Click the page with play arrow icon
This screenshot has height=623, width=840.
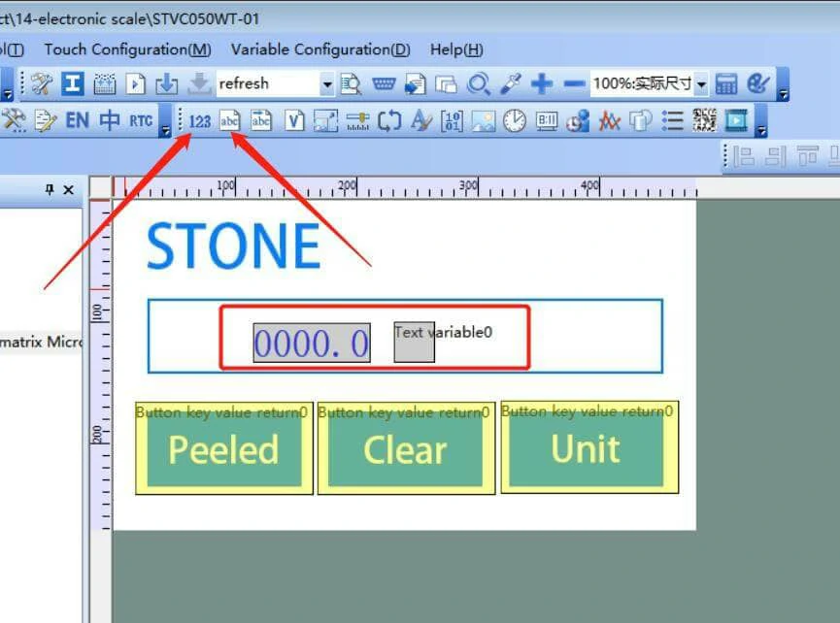pos(136,84)
